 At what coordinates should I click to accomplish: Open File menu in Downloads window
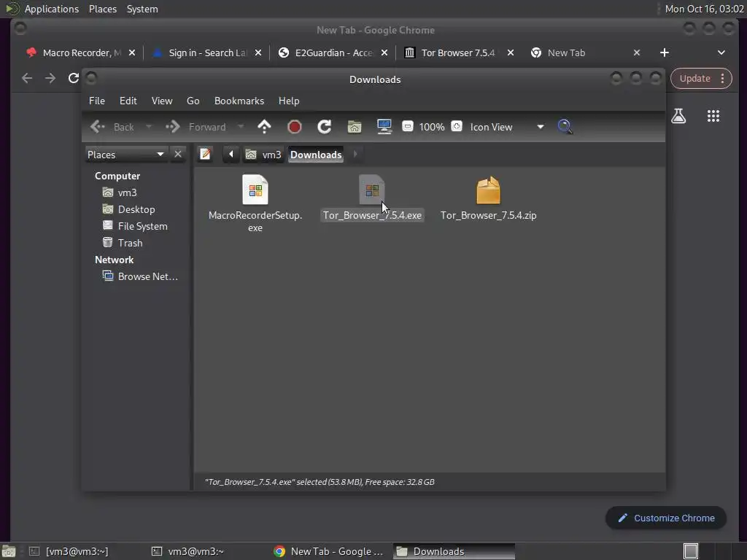tap(97, 101)
